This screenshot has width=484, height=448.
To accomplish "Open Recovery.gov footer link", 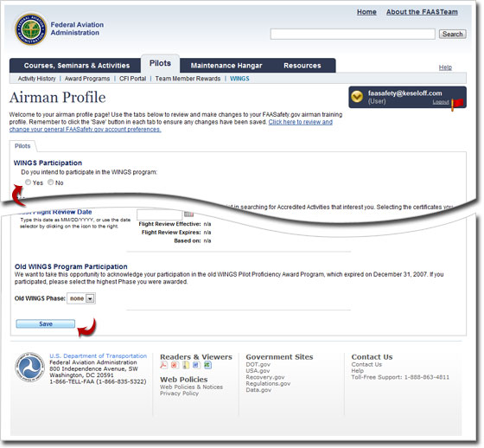I will pyautogui.click(x=265, y=377).
